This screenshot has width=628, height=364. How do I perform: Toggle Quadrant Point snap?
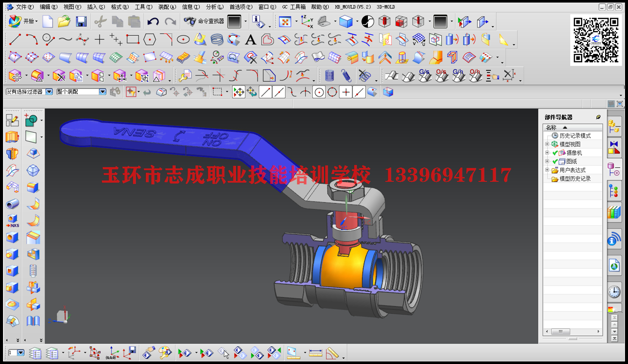[x=333, y=92]
